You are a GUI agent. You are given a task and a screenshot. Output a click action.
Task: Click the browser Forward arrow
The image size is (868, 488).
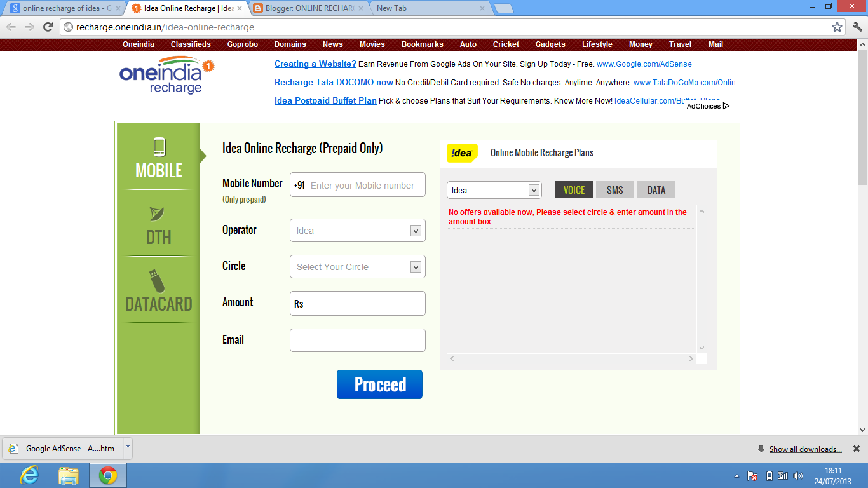click(29, 27)
